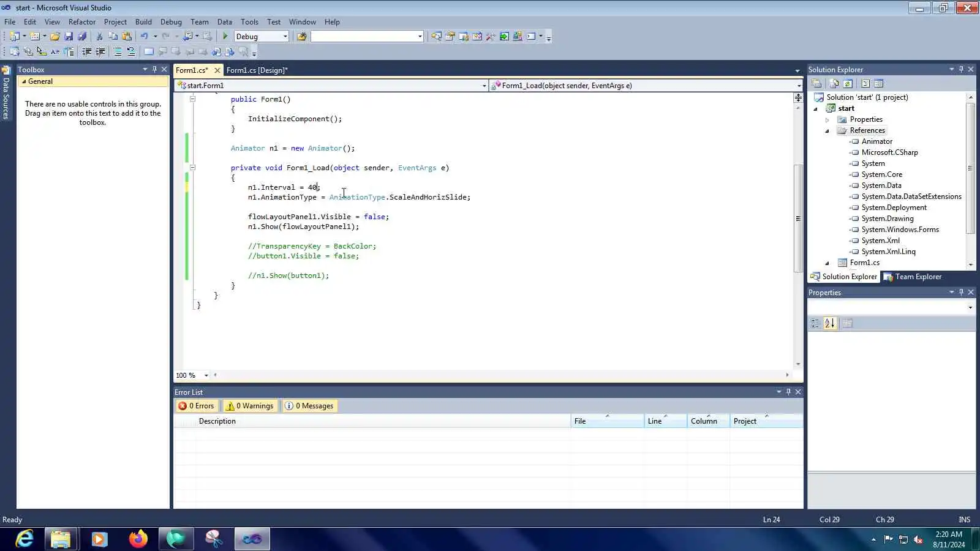Collapse the Form1_Load method outline

pos(192,167)
